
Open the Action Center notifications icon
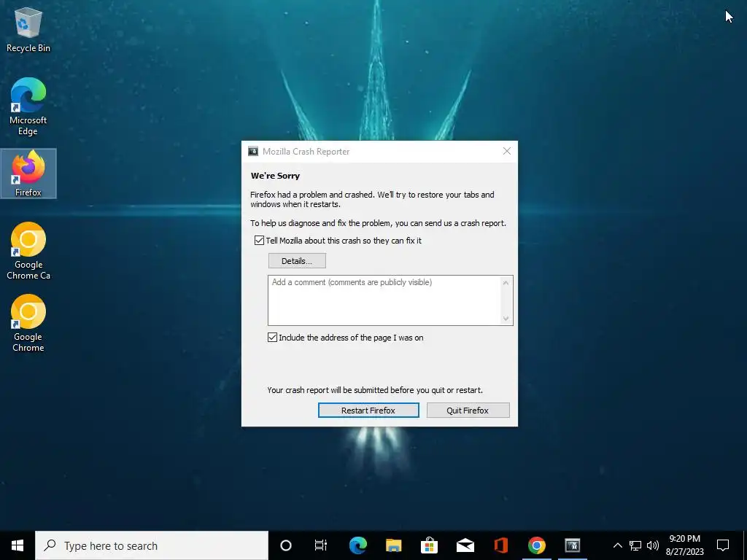[x=723, y=545]
